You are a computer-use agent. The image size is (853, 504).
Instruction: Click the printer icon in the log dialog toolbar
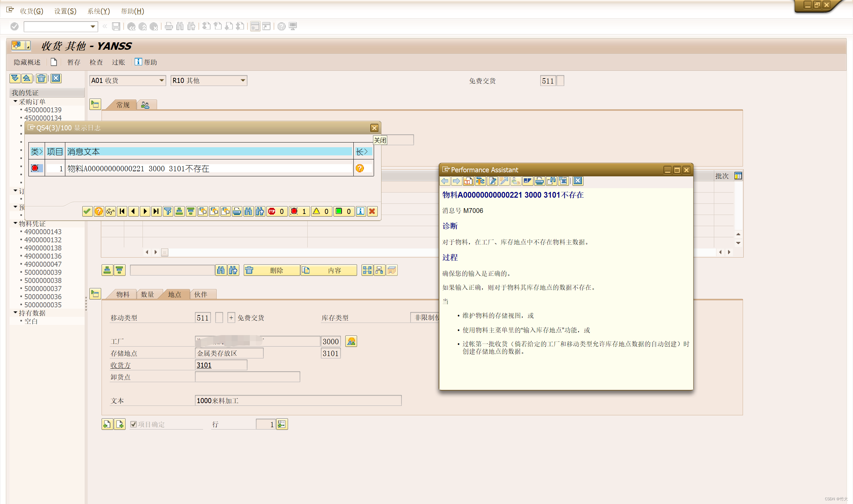coord(237,211)
